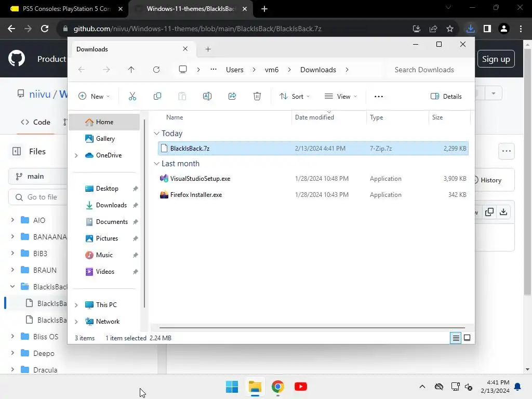Go up one folder with the Up arrow
This screenshot has height=399, width=532.
(131, 70)
